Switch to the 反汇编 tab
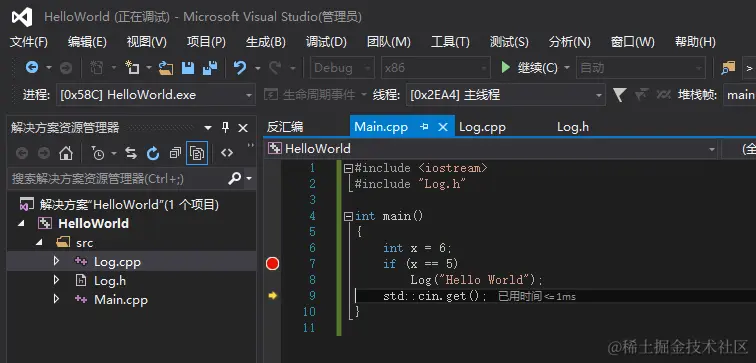 pos(285,127)
